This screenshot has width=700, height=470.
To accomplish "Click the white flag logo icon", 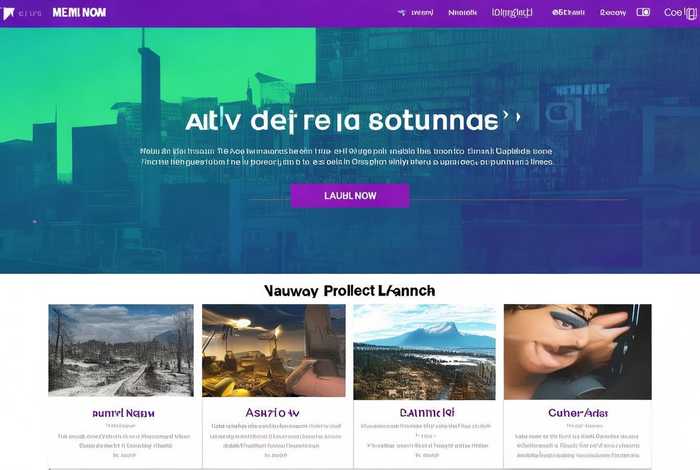I will pyautogui.click(x=8, y=13).
